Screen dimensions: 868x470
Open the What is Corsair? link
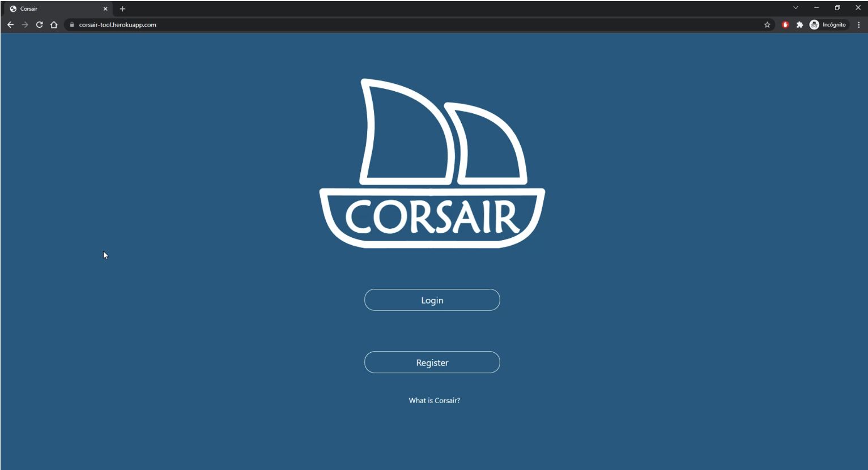[433, 400]
